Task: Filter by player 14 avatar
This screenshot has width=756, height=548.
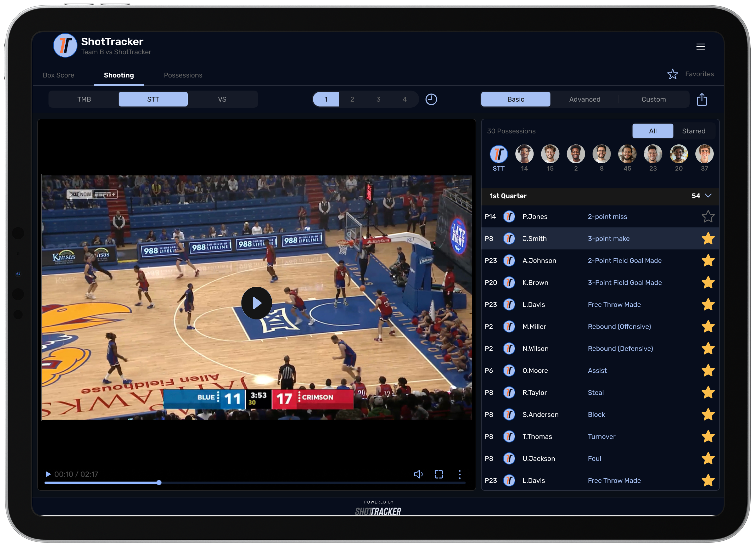Action: (524, 154)
